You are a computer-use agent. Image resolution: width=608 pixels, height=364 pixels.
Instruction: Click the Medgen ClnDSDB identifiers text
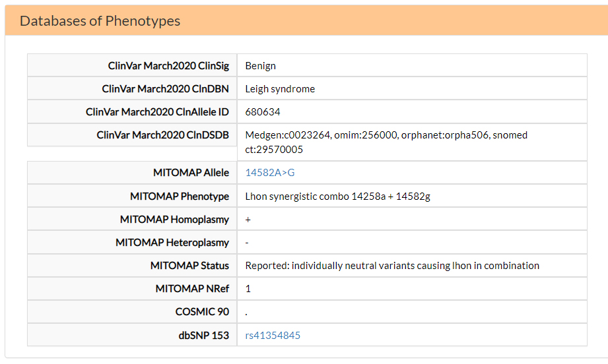[x=386, y=142]
